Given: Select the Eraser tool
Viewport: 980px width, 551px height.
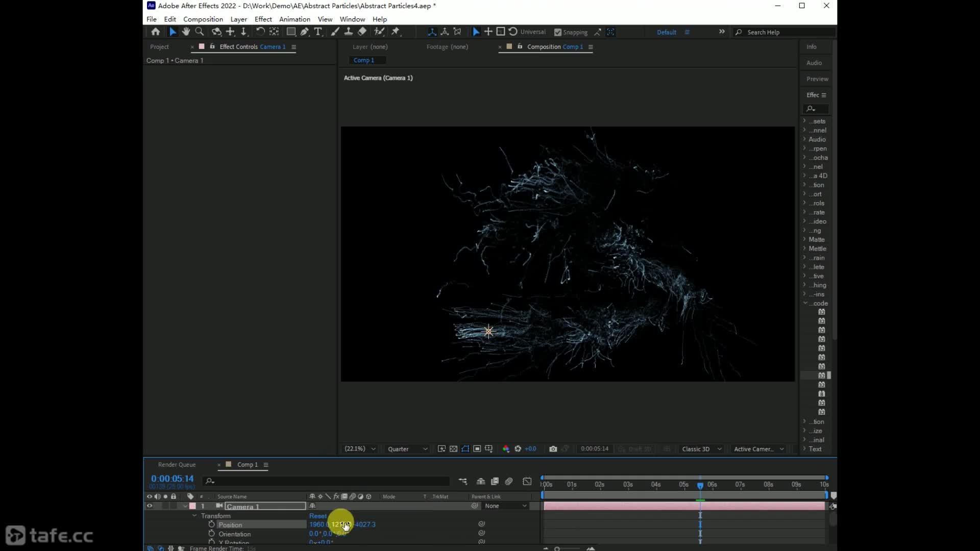Looking at the screenshot, I should point(362,32).
